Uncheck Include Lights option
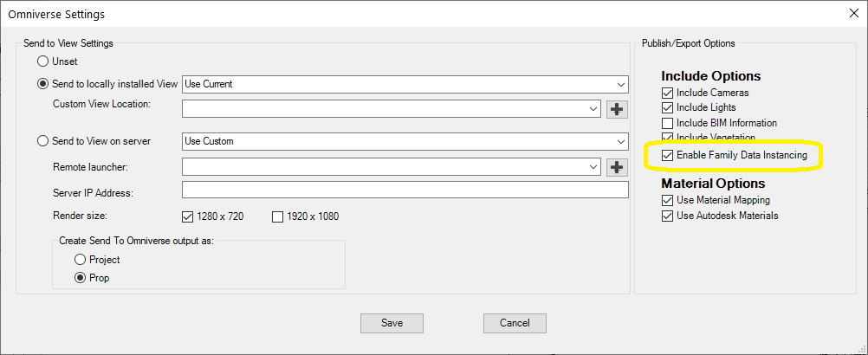 (x=667, y=107)
